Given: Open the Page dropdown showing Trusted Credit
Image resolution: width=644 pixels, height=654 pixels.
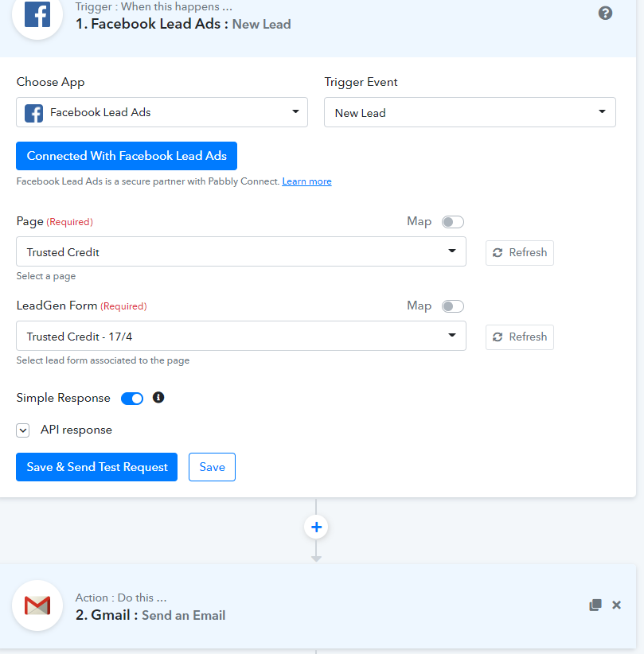Looking at the screenshot, I should point(241,251).
